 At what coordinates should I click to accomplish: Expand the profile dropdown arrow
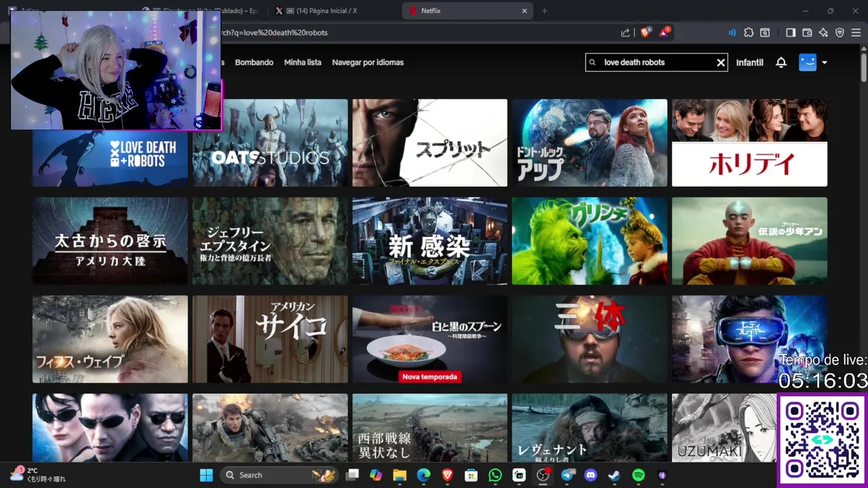pyautogui.click(x=825, y=62)
